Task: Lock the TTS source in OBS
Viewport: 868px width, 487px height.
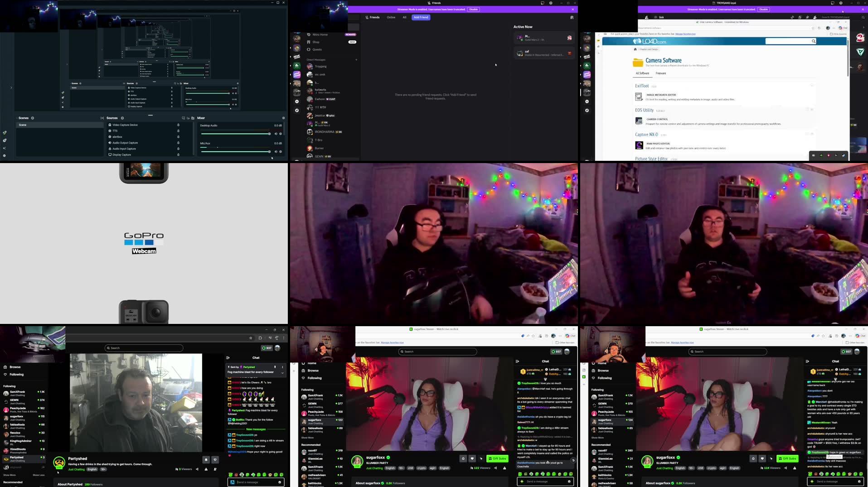Action: point(178,131)
